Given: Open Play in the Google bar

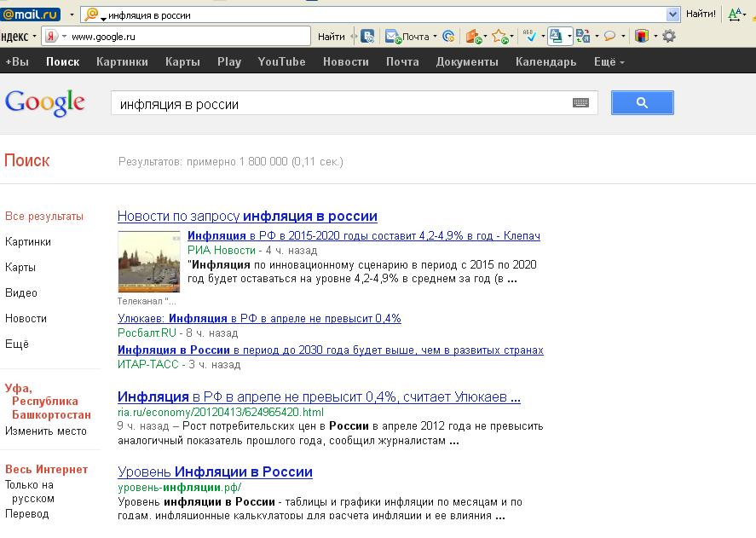Looking at the screenshot, I should [229, 62].
